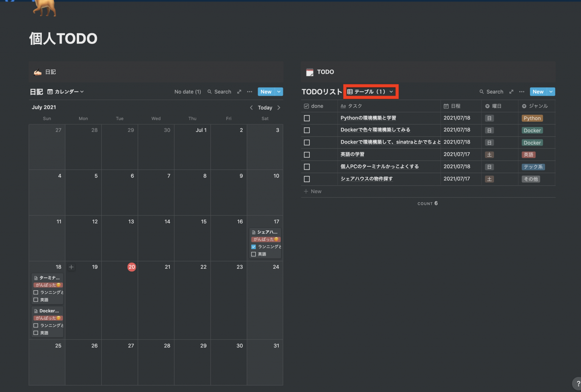Click the search icon in the diary calendar toolbar

(x=210, y=92)
